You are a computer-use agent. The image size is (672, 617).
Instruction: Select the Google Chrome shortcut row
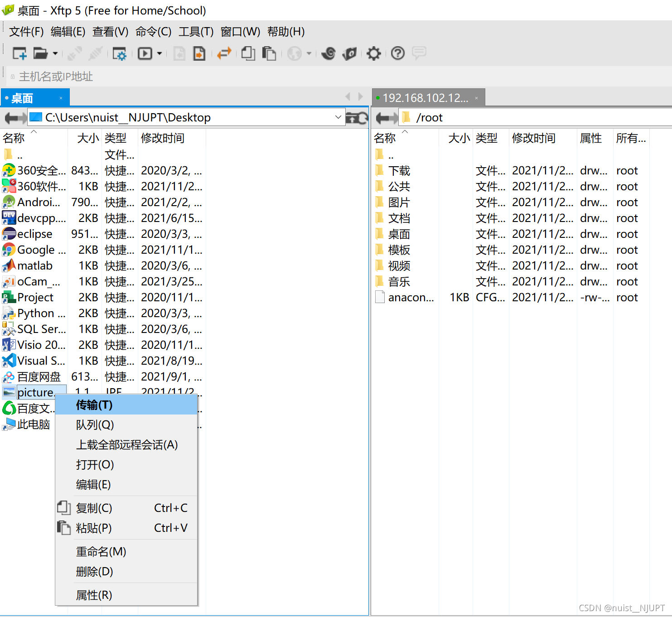103,250
